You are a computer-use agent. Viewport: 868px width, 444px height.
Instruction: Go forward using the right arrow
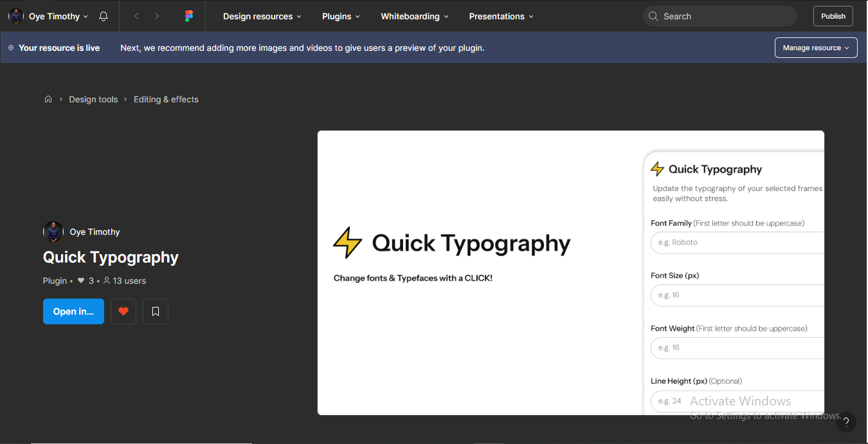coord(157,16)
